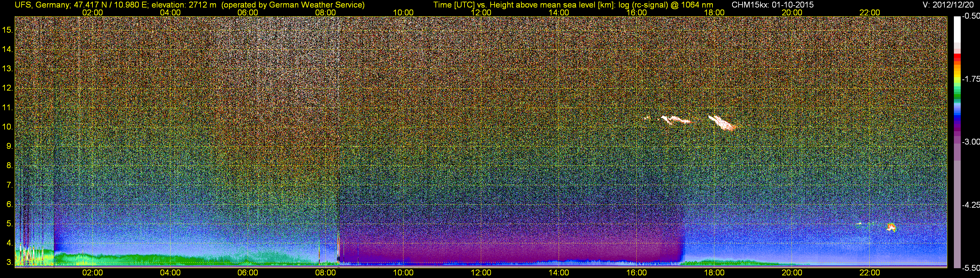This screenshot has width=980, height=278.
Task: Click the 13 km height axis label
Action: coord(7,69)
